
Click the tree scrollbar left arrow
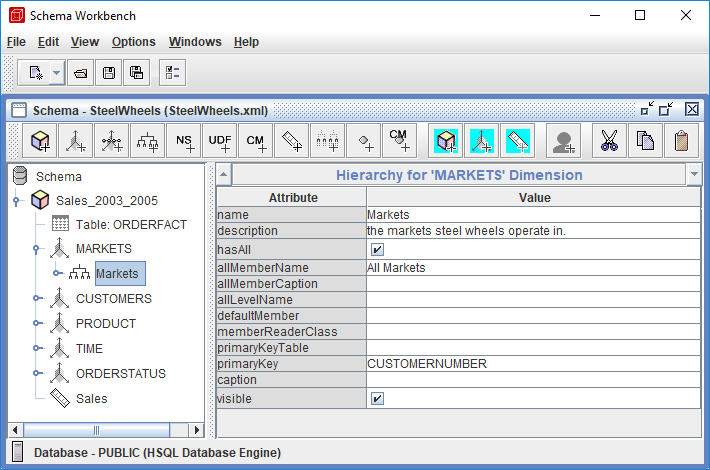tap(15, 430)
